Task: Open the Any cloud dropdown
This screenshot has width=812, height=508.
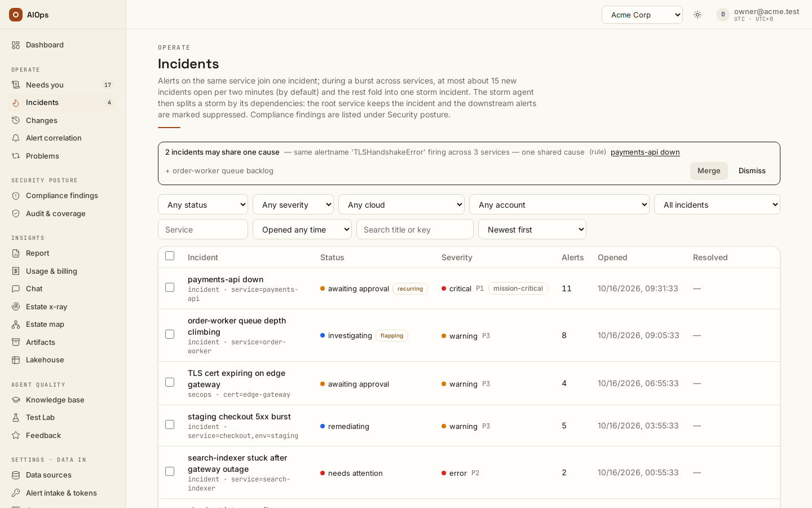Action: [x=401, y=204]
